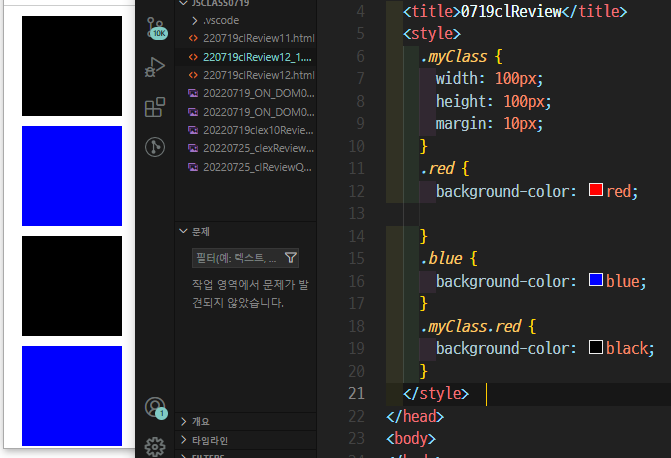Image resolution: width=671 pixels, height=458 pixels.
Task: Select file 220719clReview12_1 in explorer
Action: point(257,57)
